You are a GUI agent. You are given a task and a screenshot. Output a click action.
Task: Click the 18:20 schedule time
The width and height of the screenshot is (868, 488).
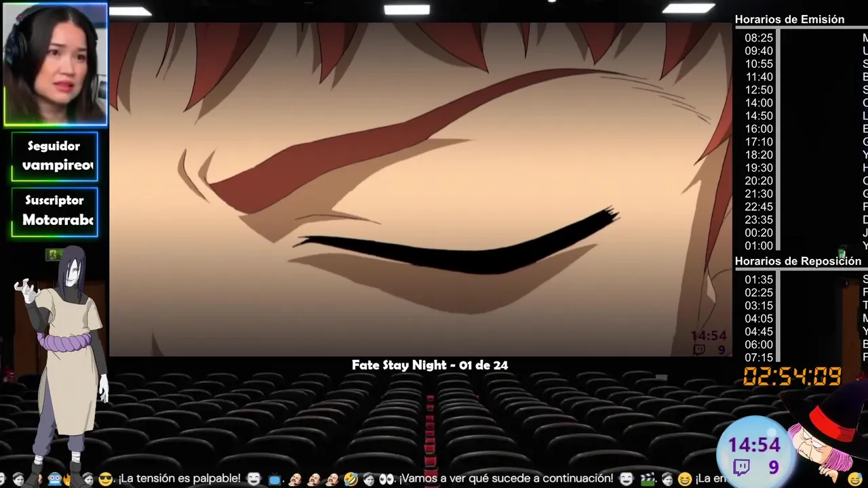759,155
